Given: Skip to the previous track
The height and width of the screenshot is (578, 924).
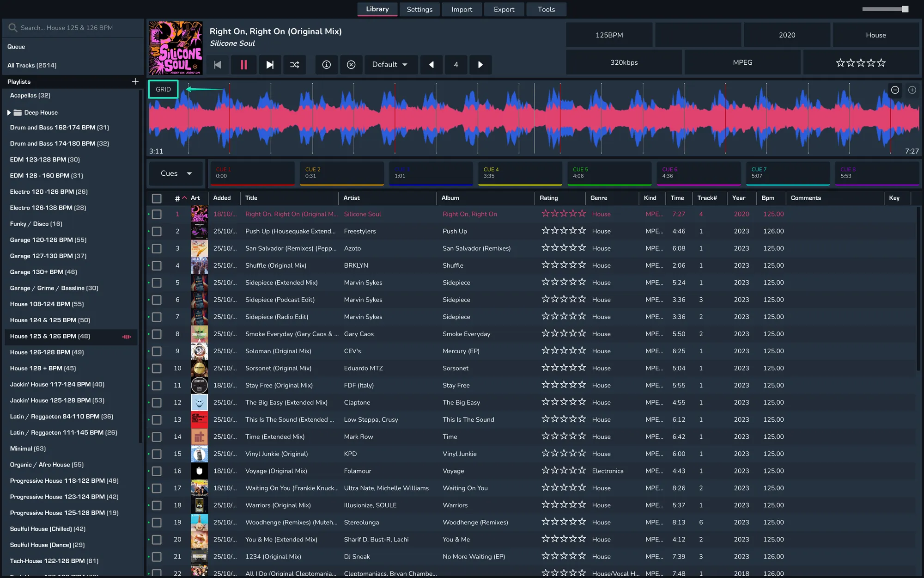Looking at the screenshot, I should [218, 65].
